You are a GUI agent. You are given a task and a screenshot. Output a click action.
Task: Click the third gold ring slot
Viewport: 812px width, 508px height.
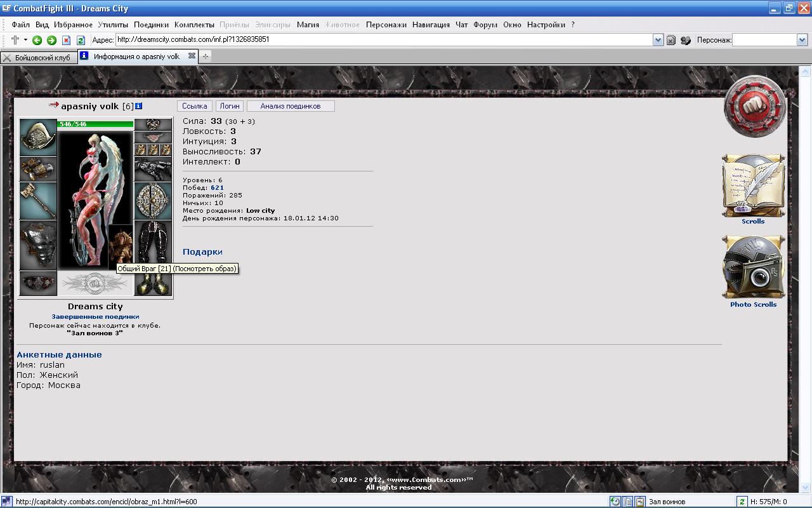point(166,150)
